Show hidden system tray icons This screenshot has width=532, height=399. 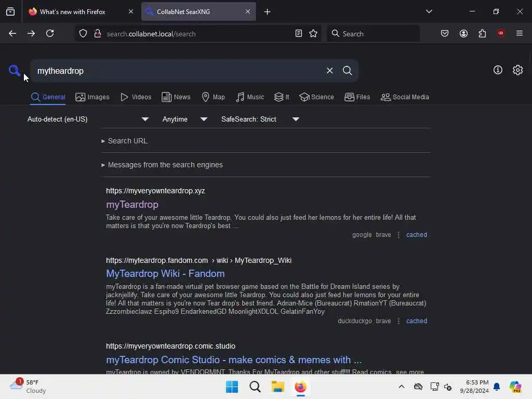tap(402, 387)
